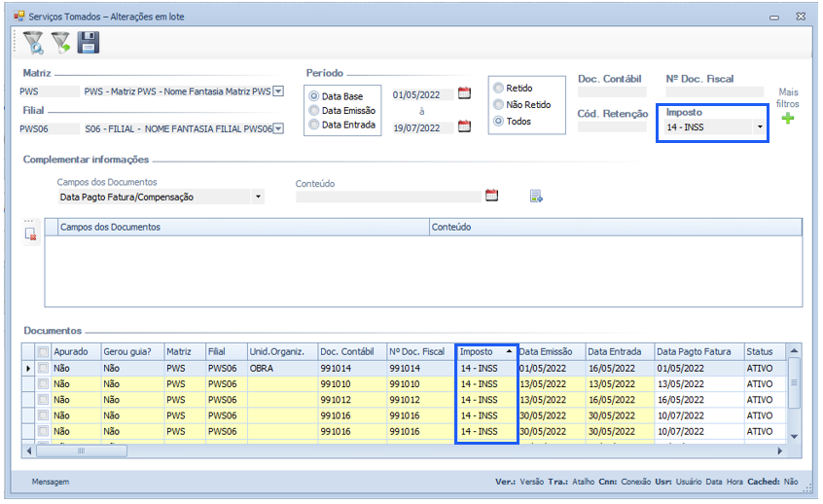Tick the select-all checkbox in Documentos header
823x504 pixels.
click(42, 351)
